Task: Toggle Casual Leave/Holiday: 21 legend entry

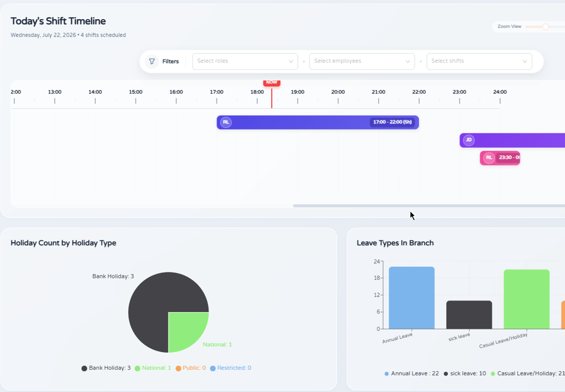Action: tap(528, 374)
